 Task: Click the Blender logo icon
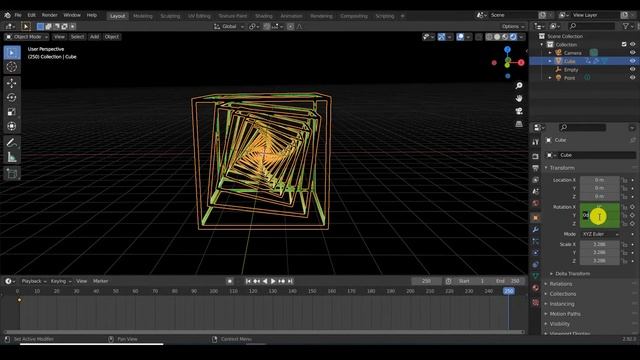(7, 15)
